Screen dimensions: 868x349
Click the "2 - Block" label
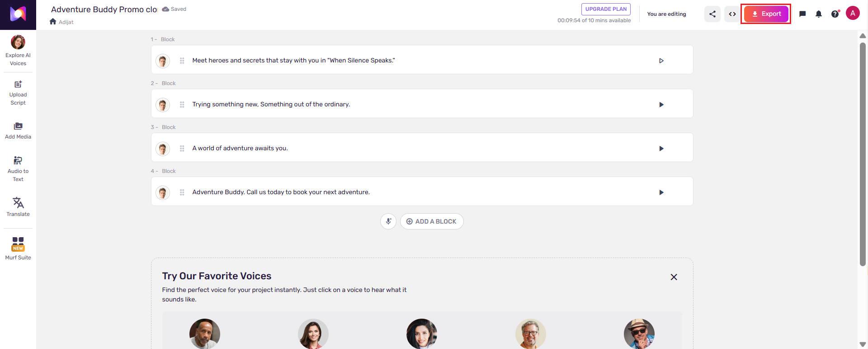point(163,83)
